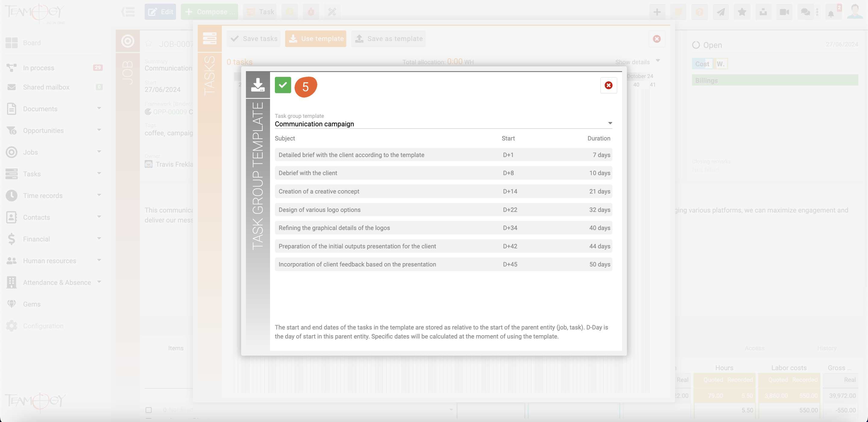Expand Financial menu arrow
Screen dimensions: 868x422
(x=99, y=238)
